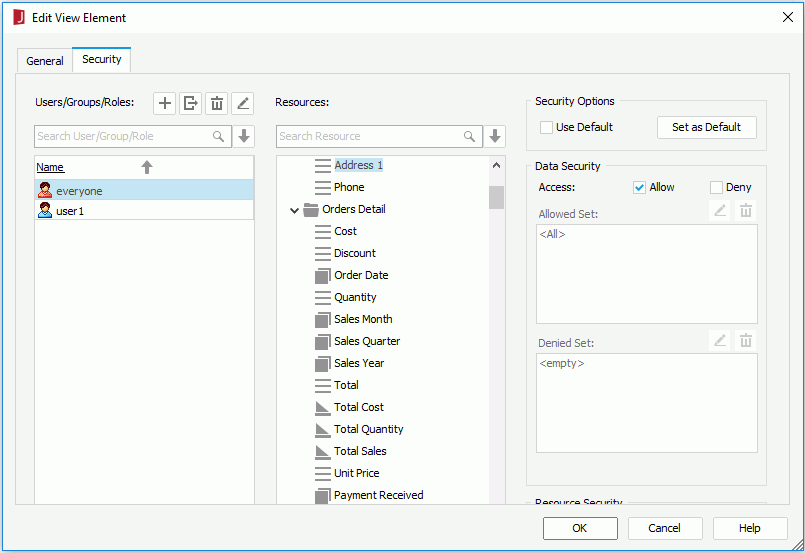Image resolution: width=805 pixels, height=553 pixels.
Task: Click the Payment Received dimension icon
Action: [323, 496]
